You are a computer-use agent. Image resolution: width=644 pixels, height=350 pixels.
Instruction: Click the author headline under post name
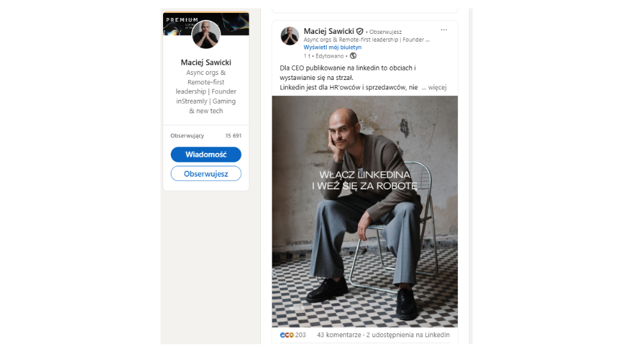366,40
